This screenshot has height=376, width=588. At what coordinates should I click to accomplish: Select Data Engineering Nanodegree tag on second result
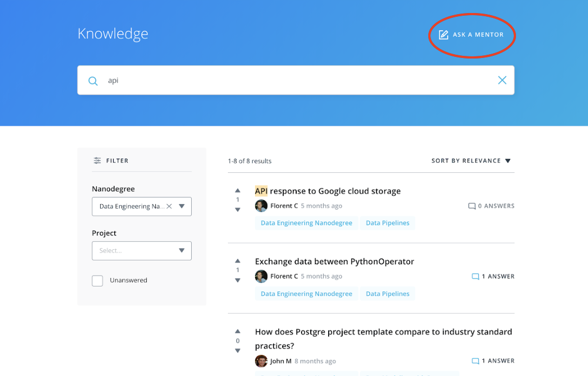306,294
